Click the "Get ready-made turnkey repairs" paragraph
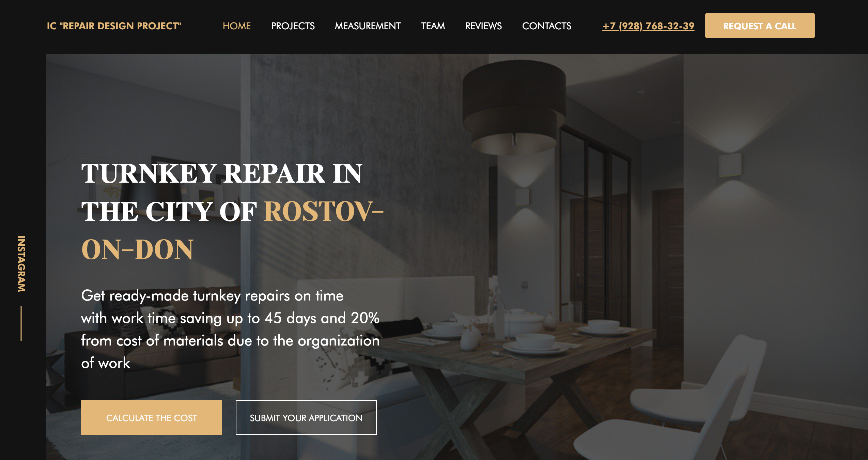Image resolution: width=868 pixels, height=460 pixels. (230, 329)
